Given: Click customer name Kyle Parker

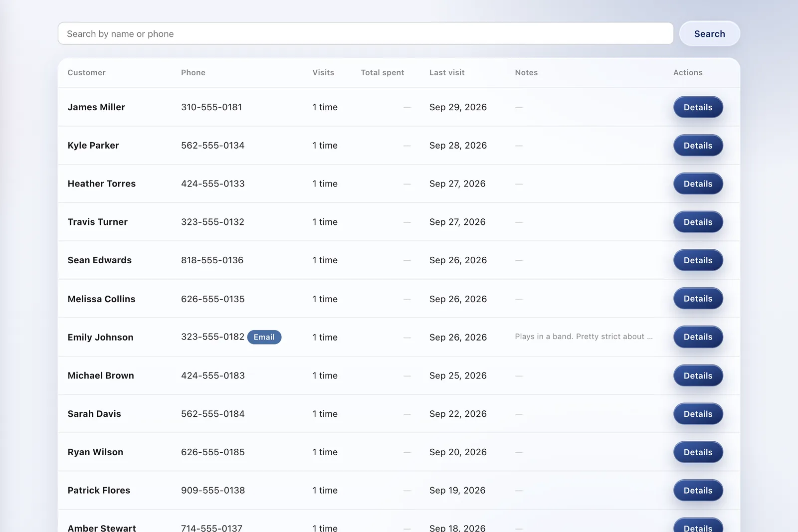Looking at the screenshot, I should coord(93,146).
